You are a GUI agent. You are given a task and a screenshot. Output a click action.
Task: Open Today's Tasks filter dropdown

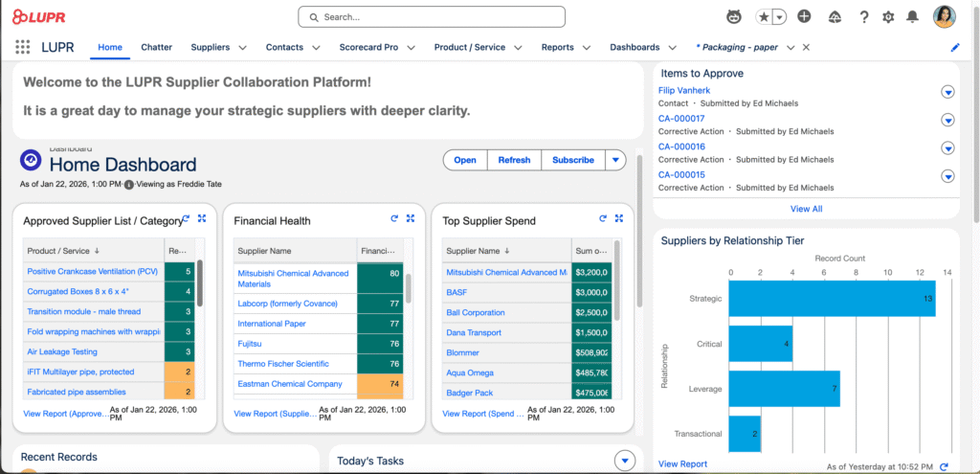[x=625, y=462]
